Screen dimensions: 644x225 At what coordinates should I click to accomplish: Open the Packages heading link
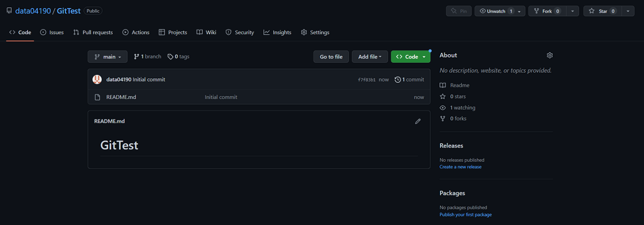click(452, 193)
